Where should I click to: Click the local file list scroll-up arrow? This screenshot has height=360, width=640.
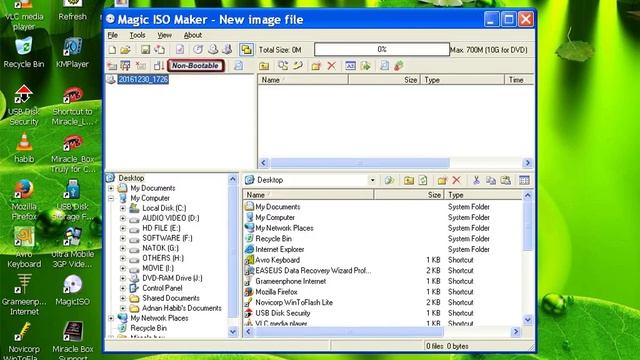coord(527,195)
